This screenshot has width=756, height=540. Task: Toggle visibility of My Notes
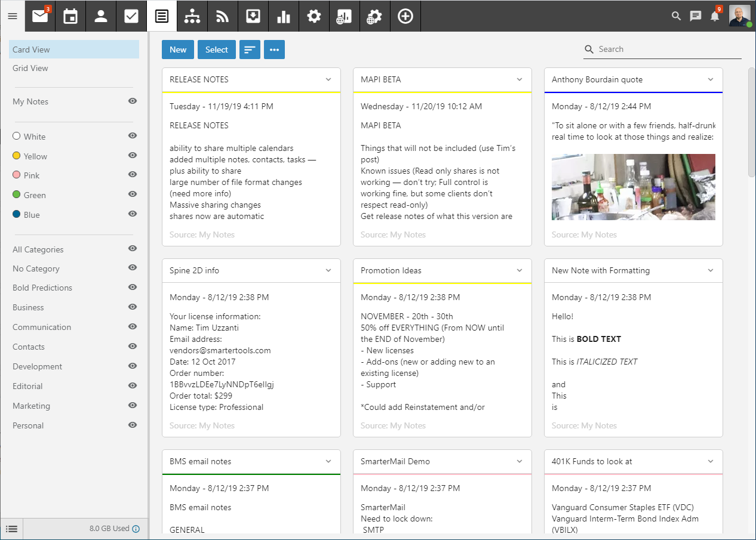coord(132,101)
